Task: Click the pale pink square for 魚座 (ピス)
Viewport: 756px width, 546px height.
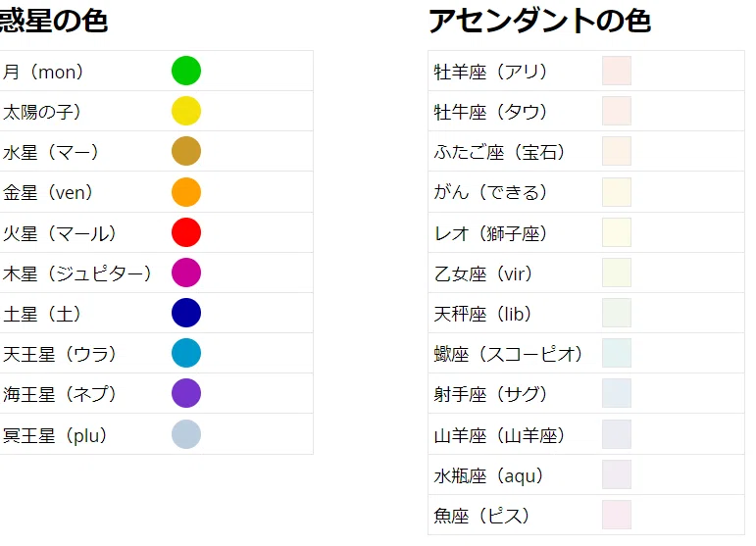Action: (x=617, y=515)
